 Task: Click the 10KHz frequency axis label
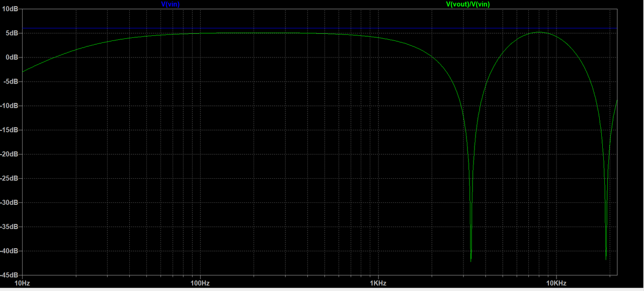click(556, 283)
